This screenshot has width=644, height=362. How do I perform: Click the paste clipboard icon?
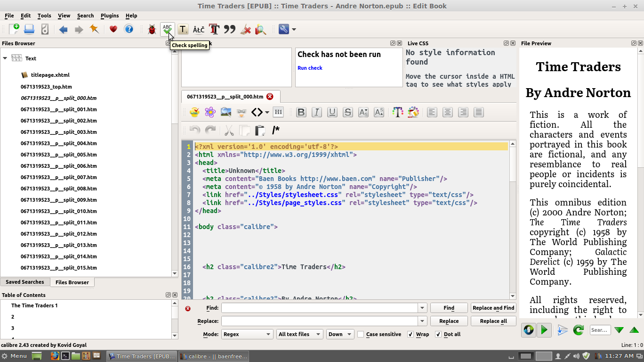pos(259,130)
